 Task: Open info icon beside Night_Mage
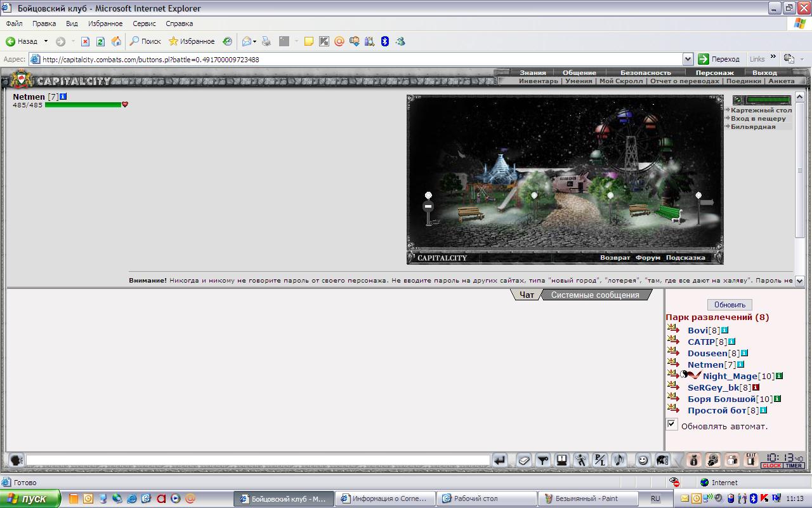point(779,376)
